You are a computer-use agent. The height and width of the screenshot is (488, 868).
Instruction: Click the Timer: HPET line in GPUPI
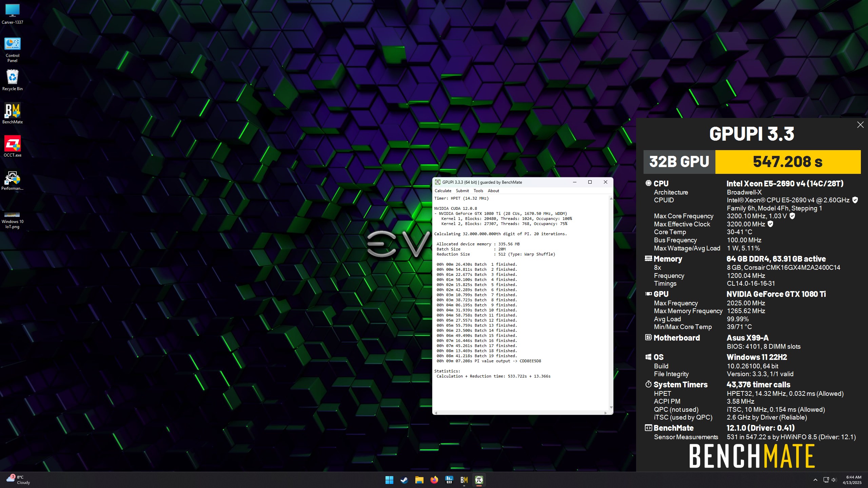(461, 198)
